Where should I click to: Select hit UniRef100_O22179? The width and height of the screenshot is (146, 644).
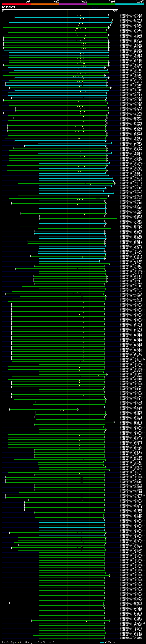pos(131,110)
